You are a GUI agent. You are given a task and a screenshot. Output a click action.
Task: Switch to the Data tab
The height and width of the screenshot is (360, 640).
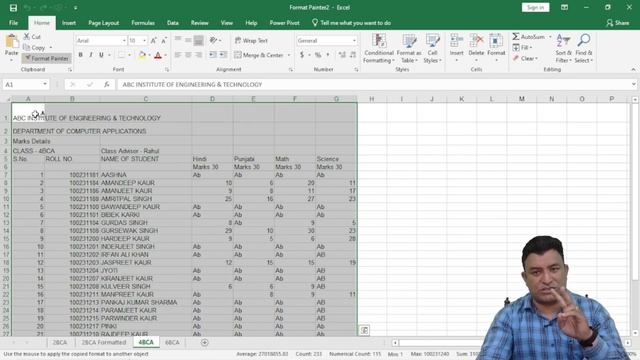point(173,23)
